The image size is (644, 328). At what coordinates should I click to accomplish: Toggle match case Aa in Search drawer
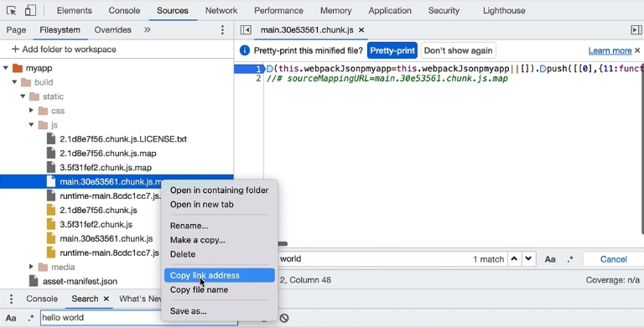coord(11,318)
